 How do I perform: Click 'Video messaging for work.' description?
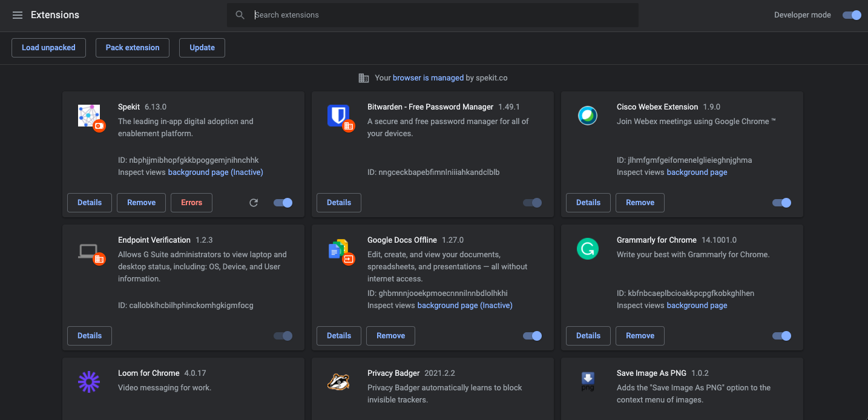[x=165, y=388]
